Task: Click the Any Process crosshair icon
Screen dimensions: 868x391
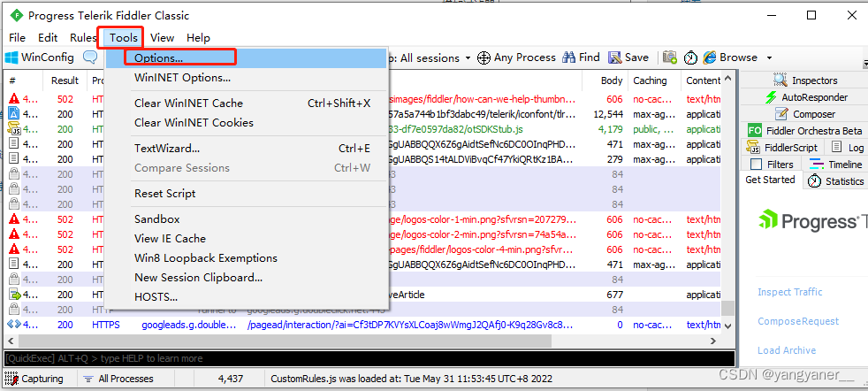Action: [x=483, y=57]
